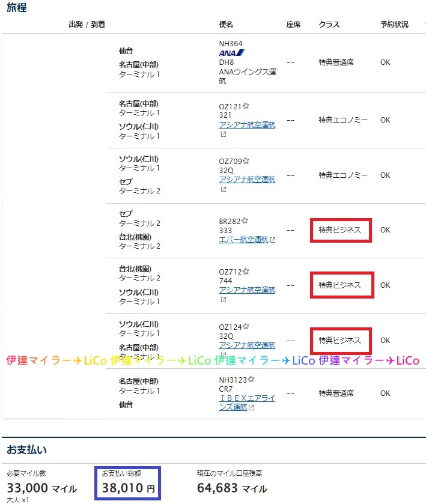Select the 38,010 円 payment total

point(129,488)
